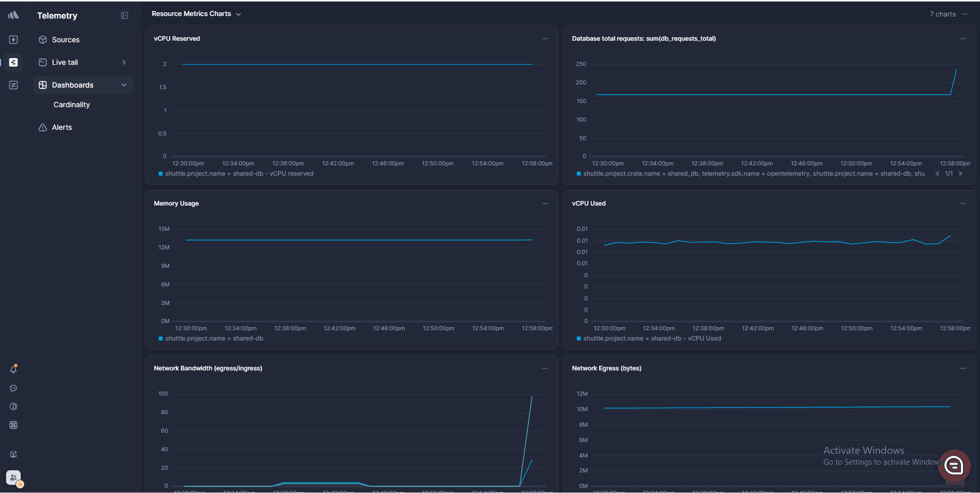Open the chat bubble icon in left rail
Image resolution: width=980 pixels, height=493 pixels.
pos(13,388)
